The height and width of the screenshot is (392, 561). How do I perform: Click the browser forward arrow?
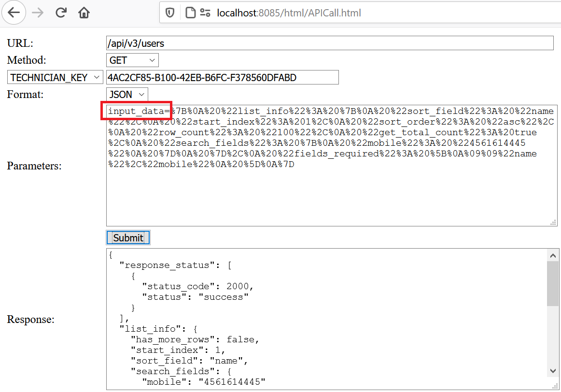coord(38,13)
